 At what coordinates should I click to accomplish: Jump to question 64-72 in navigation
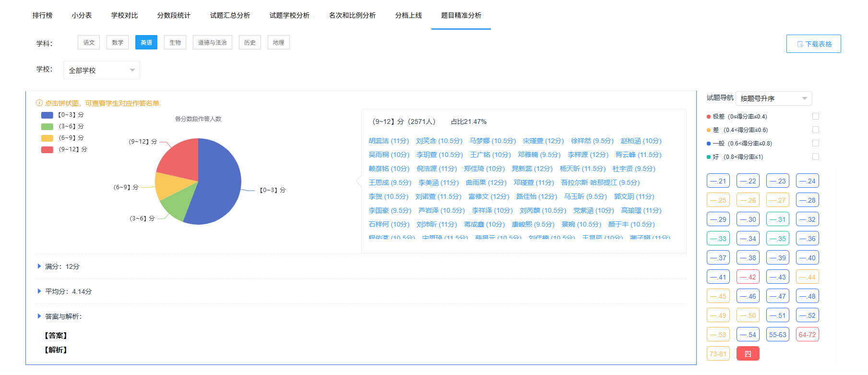pyautogui.click(x=807, y=335)
